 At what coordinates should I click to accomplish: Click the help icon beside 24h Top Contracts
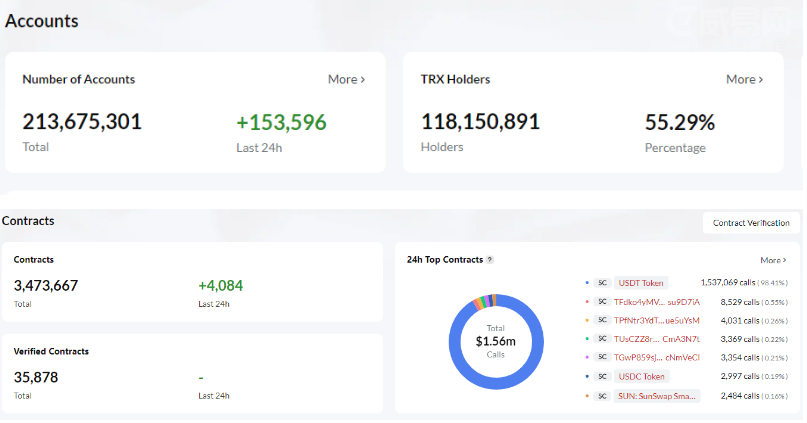[490, 260]
